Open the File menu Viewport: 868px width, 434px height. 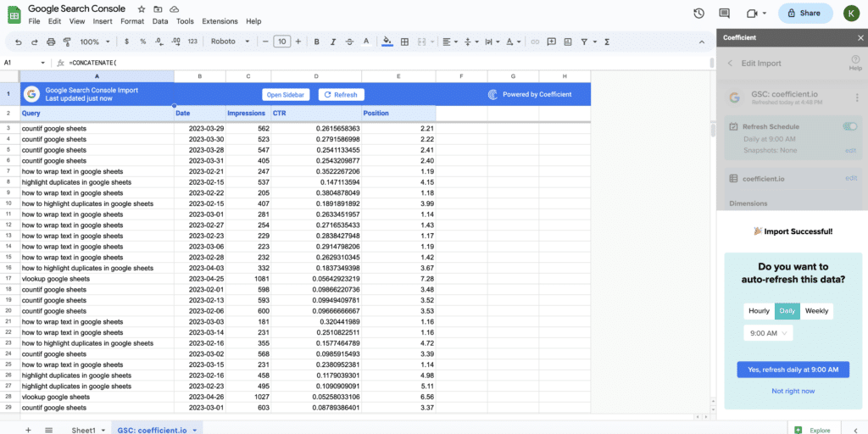coord(34,21)
